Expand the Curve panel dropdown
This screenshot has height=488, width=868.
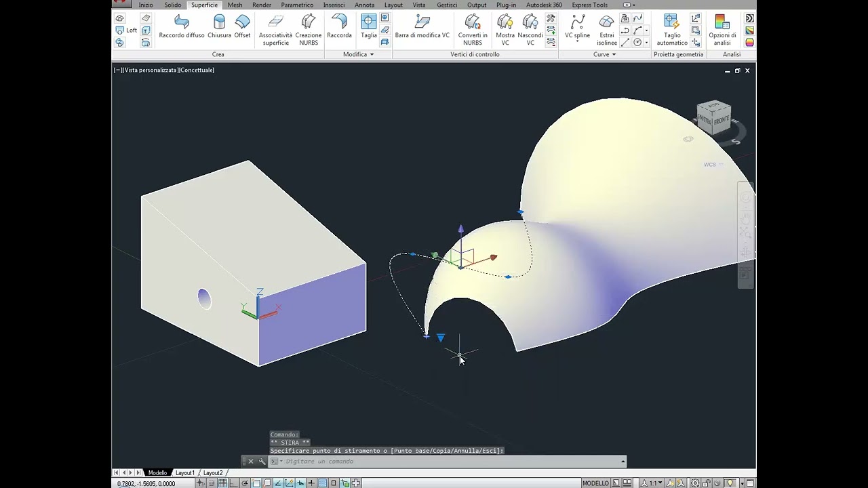(605, 54)
